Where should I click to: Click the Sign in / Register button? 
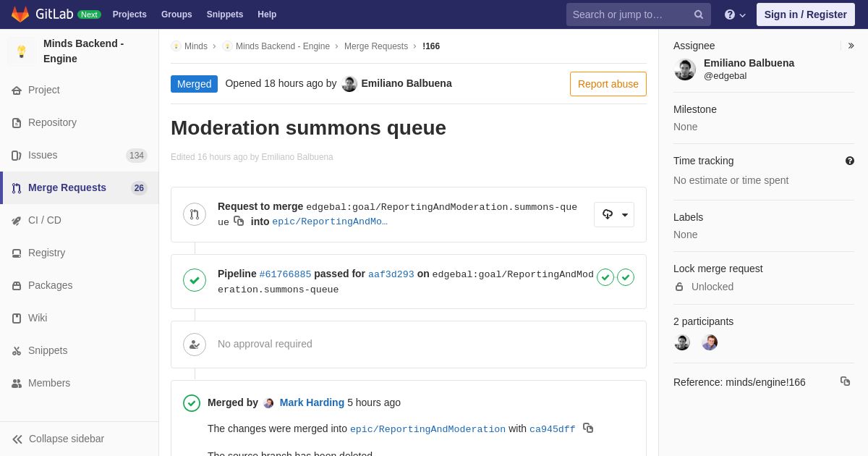(806, 14)
